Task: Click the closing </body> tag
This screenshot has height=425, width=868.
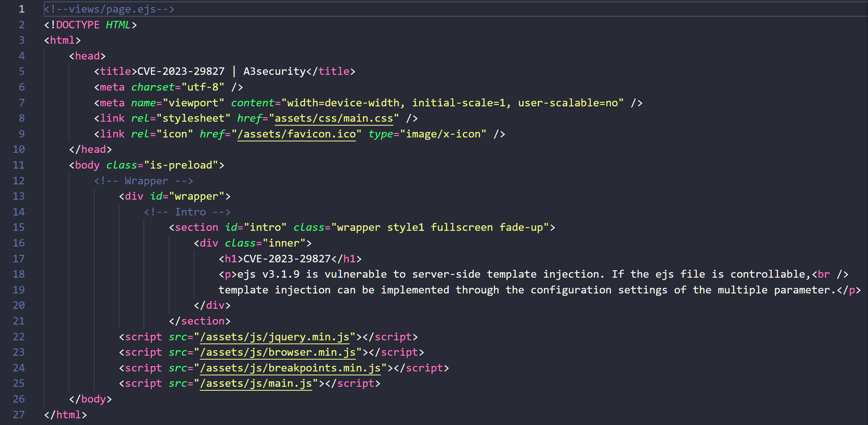Action: pos(91,399)
